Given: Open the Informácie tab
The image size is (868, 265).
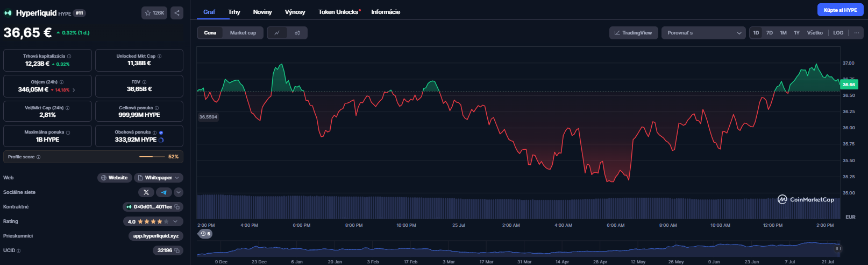Looking at the screenshot, I should coord(386,12).
